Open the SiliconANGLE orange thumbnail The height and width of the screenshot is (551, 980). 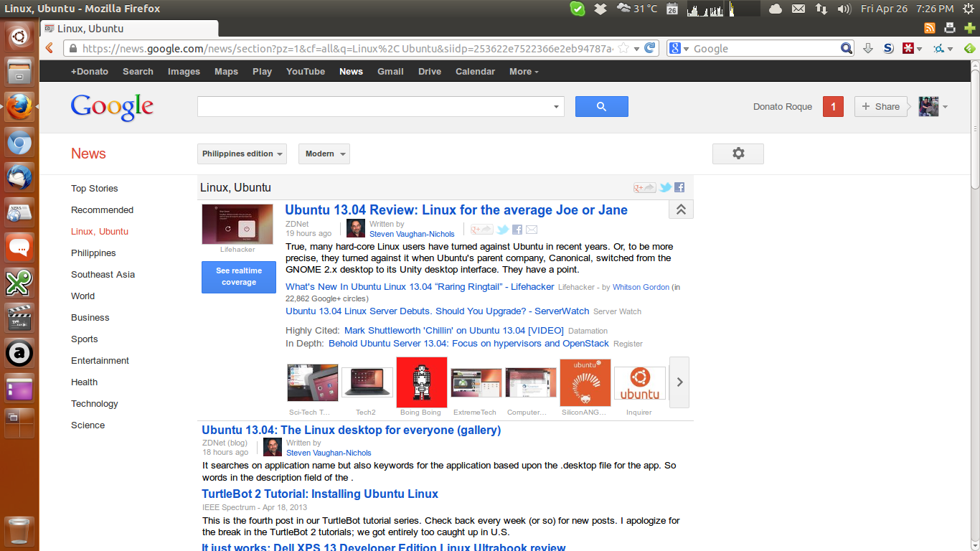tap(585, 382)
